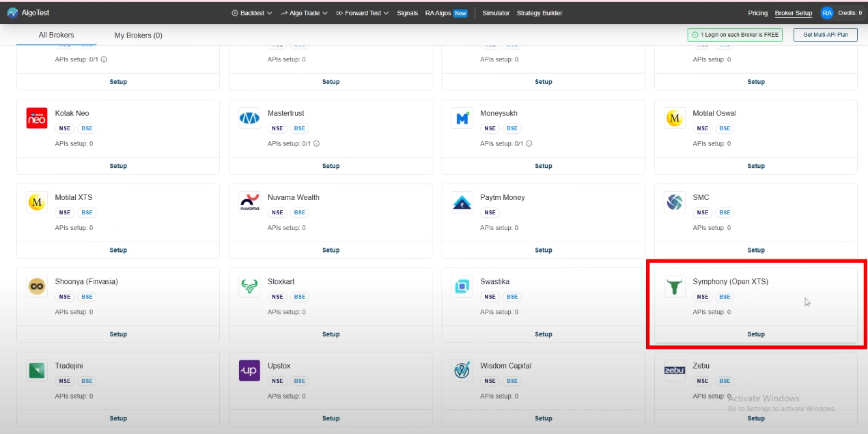Click Setup for Wisdom Capital

click(544, 418)
